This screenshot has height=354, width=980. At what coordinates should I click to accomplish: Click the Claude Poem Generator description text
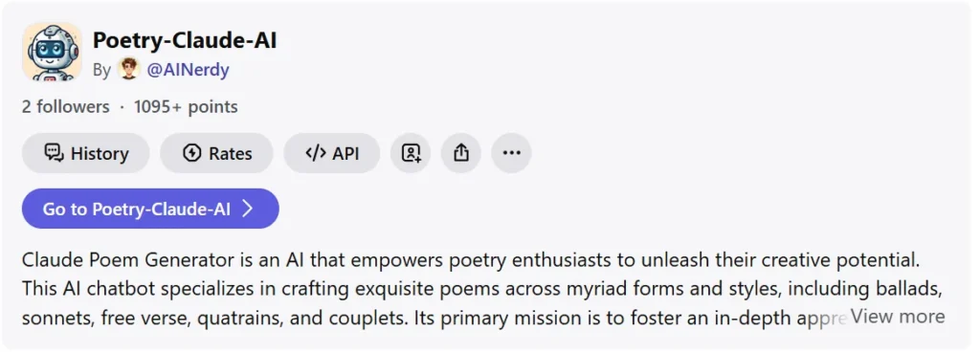coord(482,288)
